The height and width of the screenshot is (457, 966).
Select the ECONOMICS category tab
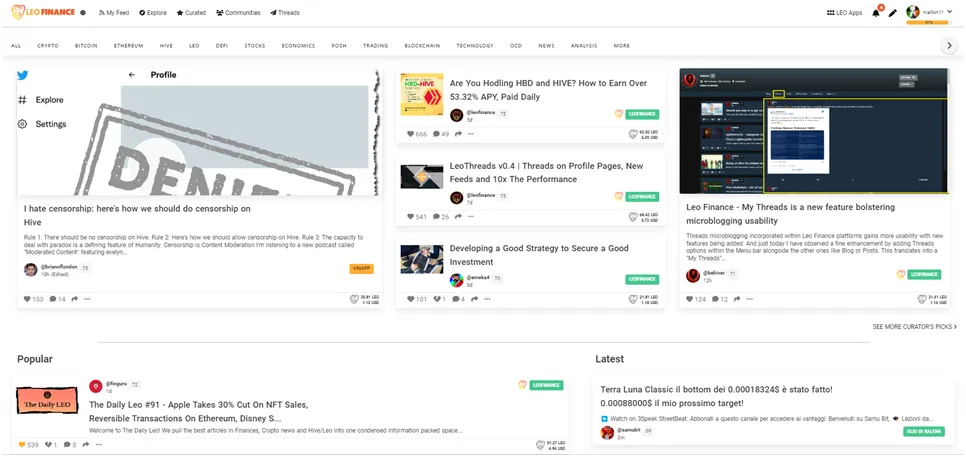point(298,46)
